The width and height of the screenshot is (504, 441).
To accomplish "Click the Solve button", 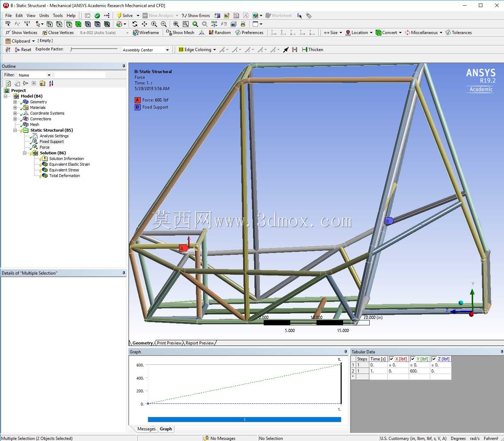I will pos(125,16).
